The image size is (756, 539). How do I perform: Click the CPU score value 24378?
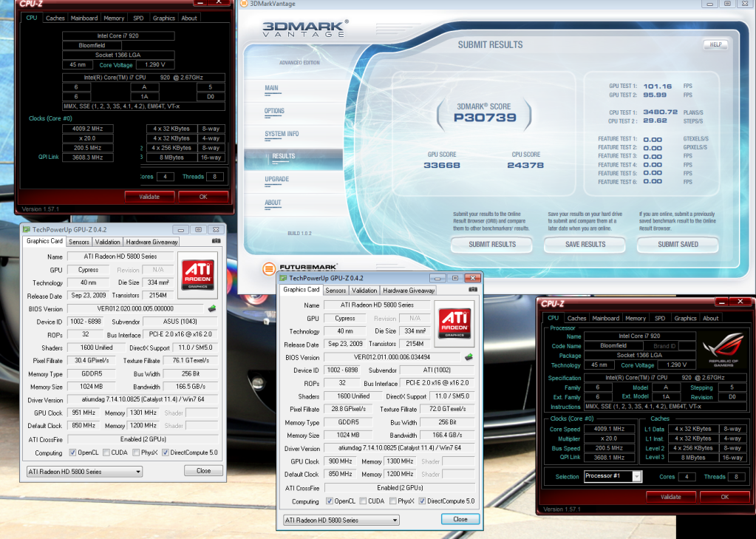coord(525,165)
